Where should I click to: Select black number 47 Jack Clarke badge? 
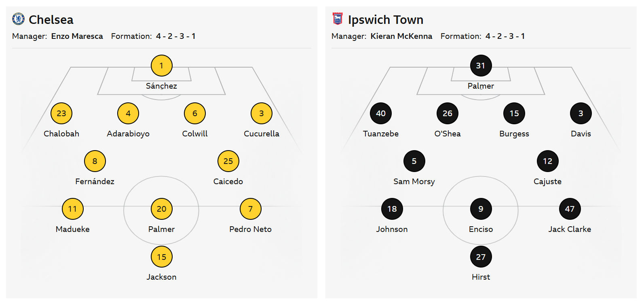[570, 209]
